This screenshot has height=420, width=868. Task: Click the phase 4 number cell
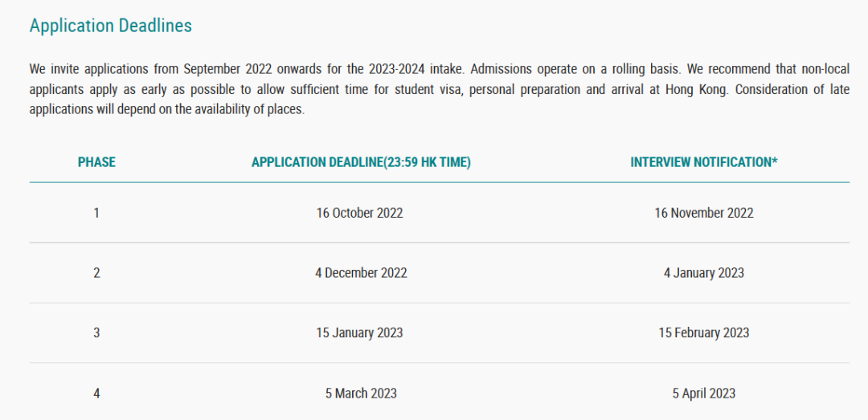96,393
